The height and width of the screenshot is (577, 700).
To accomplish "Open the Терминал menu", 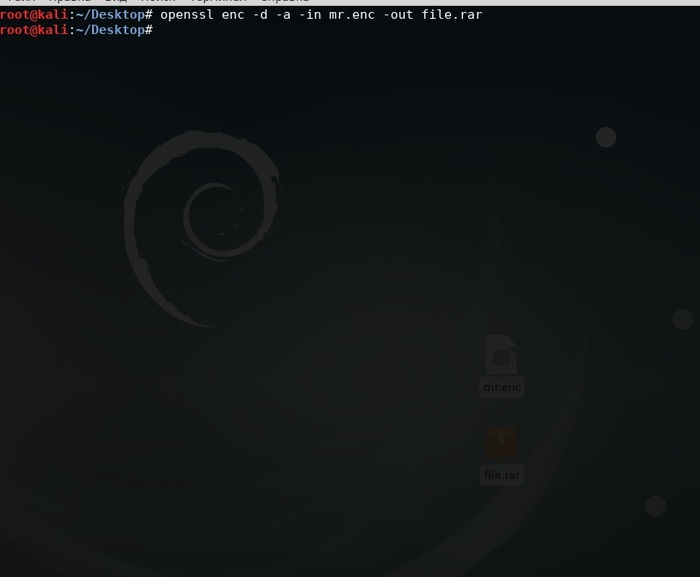I will (215, 2).
